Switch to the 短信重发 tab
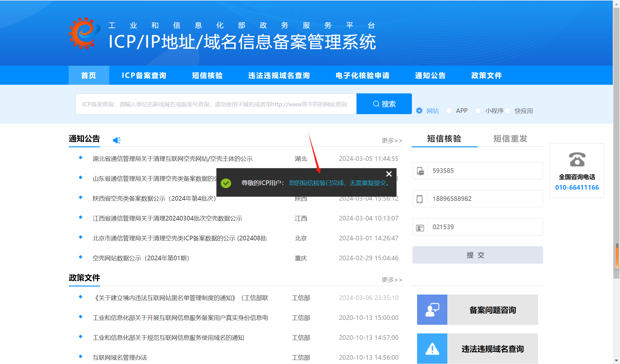The width and height of the screenshot is (620, 364). click(510, 139)
